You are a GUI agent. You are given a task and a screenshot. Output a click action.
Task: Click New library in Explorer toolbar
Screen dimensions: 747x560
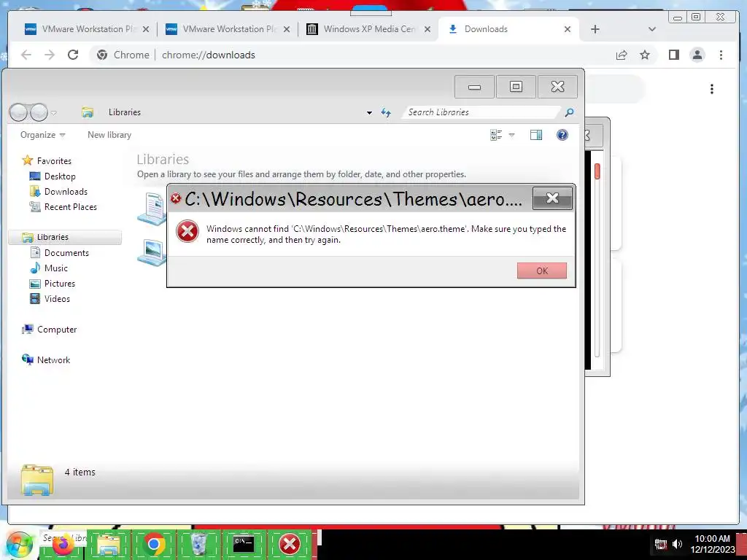point(109,135)
